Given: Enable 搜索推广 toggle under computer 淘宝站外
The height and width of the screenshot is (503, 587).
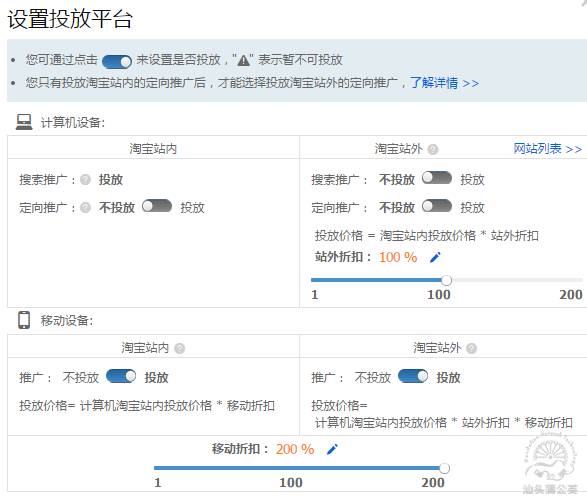Looking at the screenshot, I should pos(437,178).
